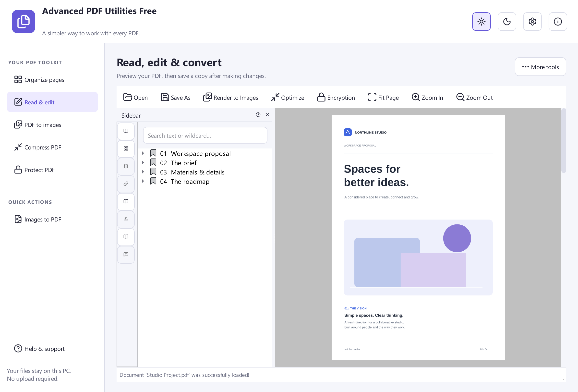The height and width of the screenshot is (392, 578).
Task: Open the page thumbnails sidebar tab
Action: 126,148
